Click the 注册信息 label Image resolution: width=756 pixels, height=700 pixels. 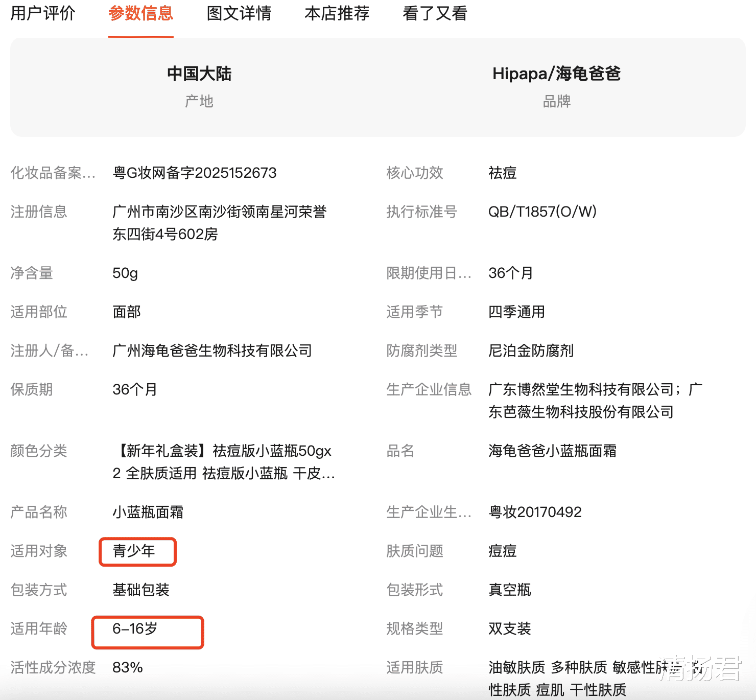tap(39, 212)
